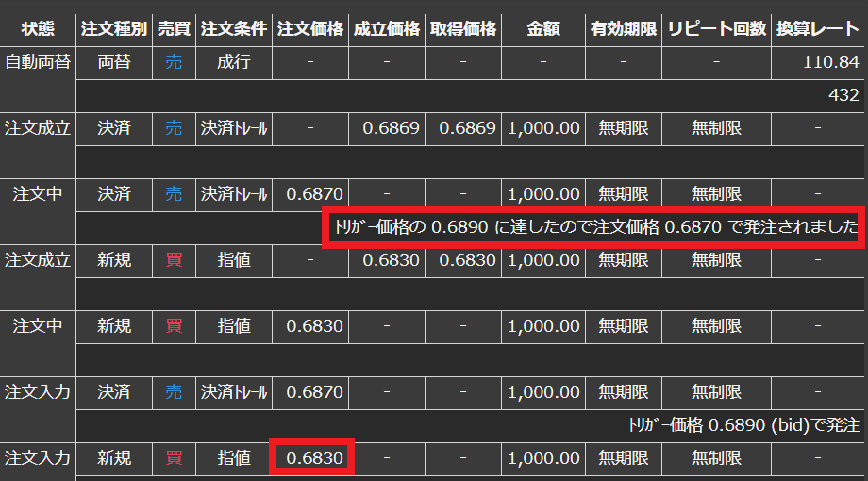Click 成行 in the 自動両替 row
Screen dimensions: 868x481
(x=234, y=62)
